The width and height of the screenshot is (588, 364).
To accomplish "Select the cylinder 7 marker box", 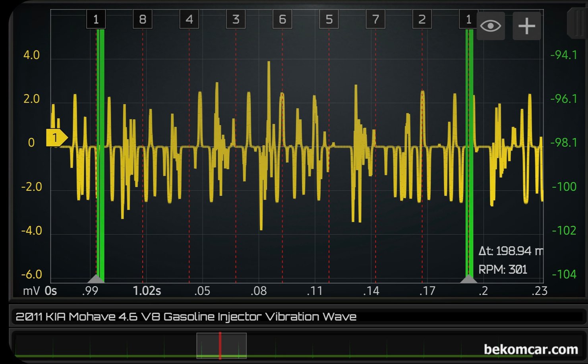I will click(375, 19).
